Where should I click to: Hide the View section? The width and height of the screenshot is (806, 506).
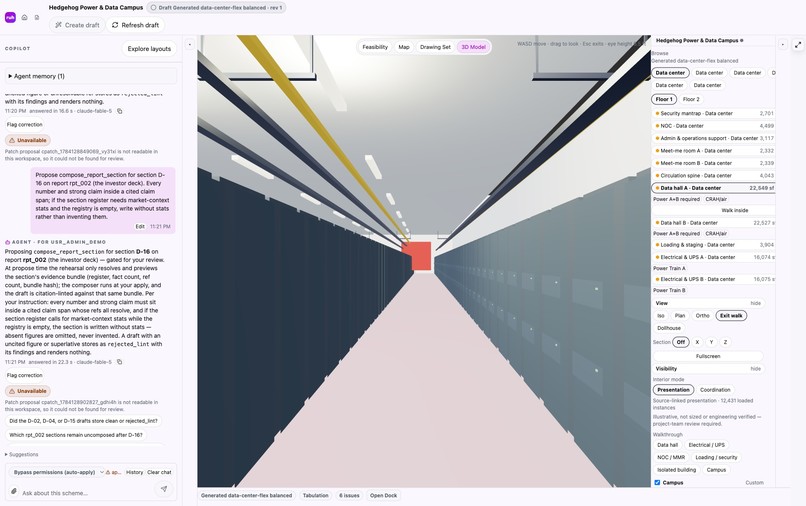pos(755,303)
